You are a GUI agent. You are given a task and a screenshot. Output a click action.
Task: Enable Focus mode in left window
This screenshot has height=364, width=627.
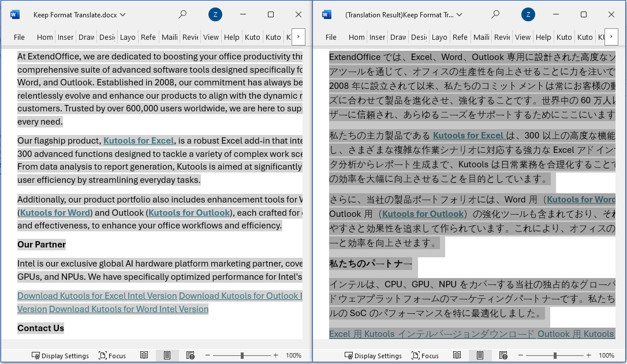pyautogui.click(x=113, y=355)
